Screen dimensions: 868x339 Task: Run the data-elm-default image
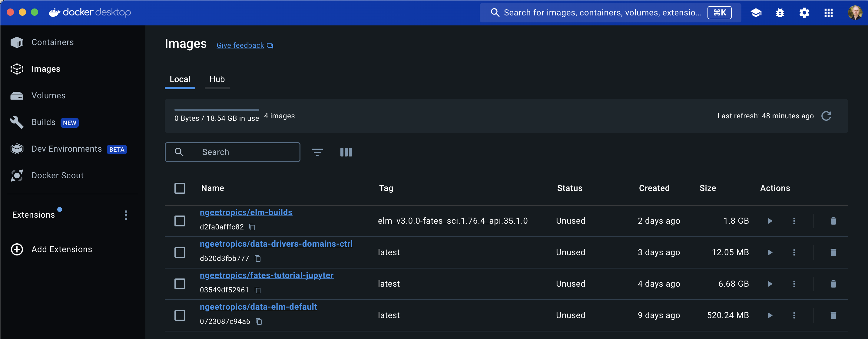[x=770, y=315]
